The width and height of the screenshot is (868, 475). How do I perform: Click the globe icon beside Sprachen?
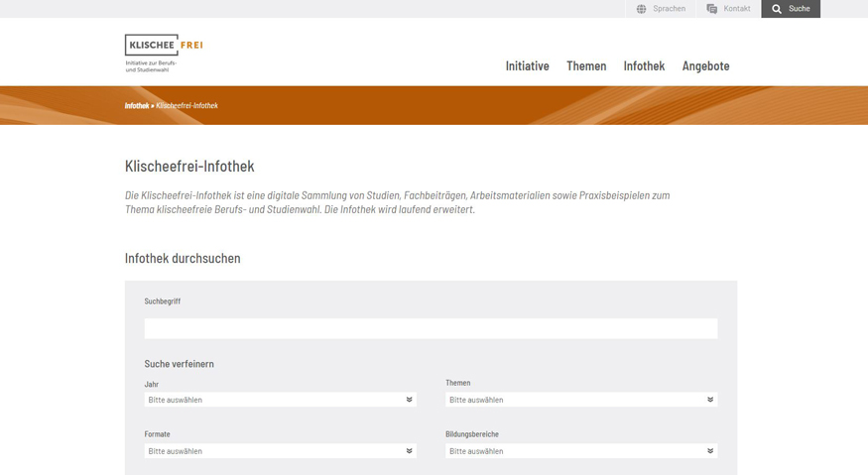(641, 9)
